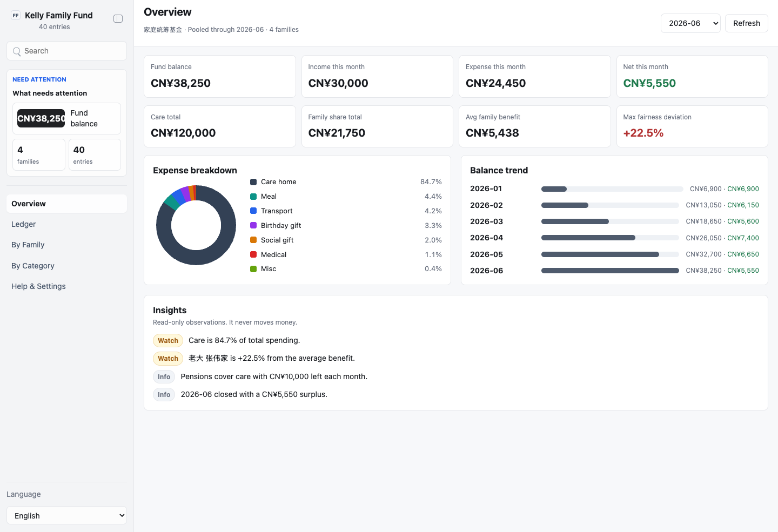Click the 'CN¥38,250 · CN¥5,550' trend values
Screen dimensions: 778x532
point(722,271)
